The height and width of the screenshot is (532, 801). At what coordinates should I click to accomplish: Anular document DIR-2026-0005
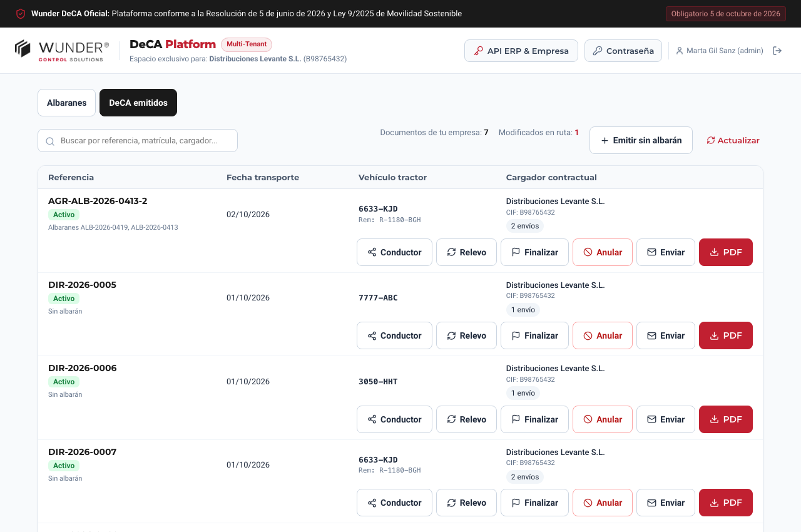(x=603, y=335)
